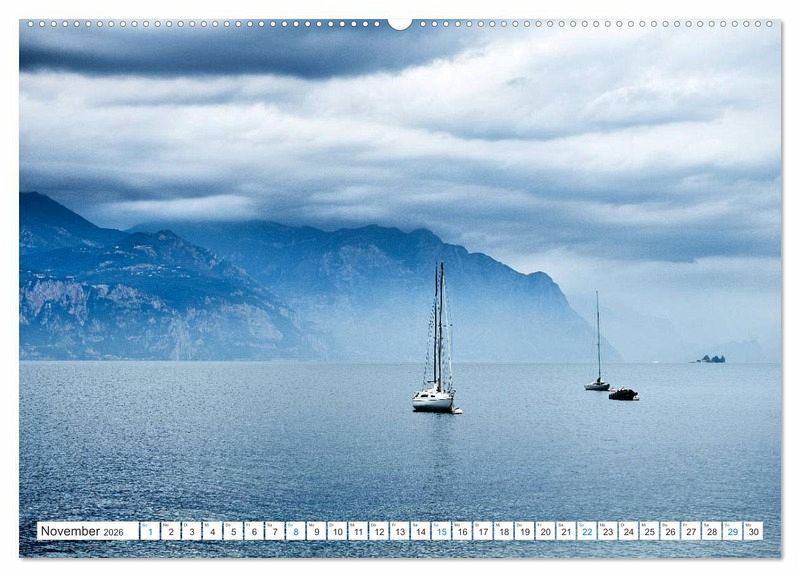The height and width of the screenshot is (577, 800).
Task: Click day 7 in the date row
Action: (x=275, y=531)
